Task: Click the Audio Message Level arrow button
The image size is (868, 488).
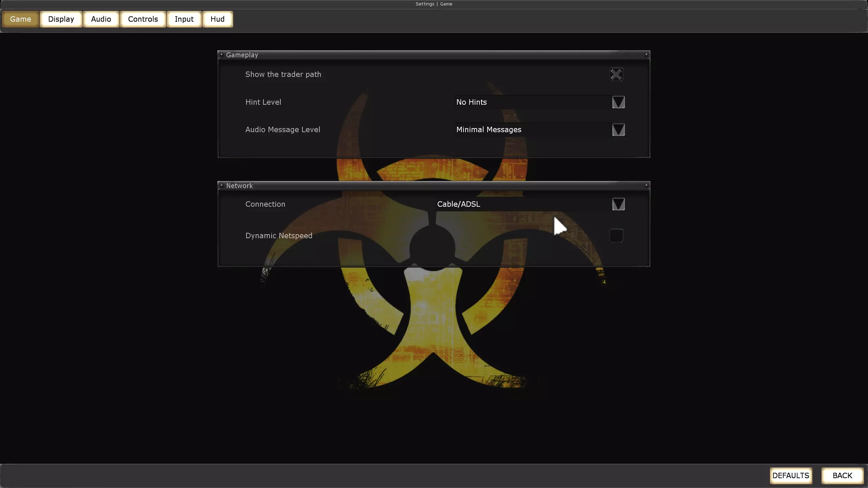Action: point(618,130)
